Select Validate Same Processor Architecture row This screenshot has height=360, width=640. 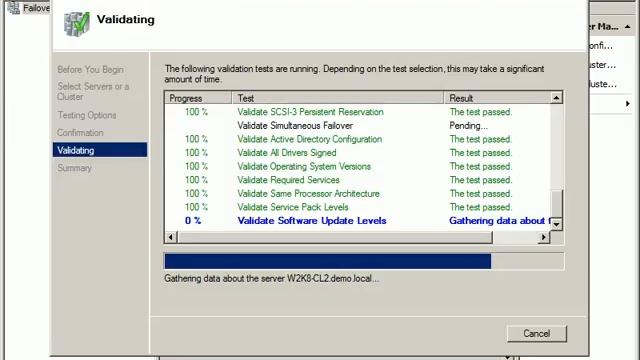coord(358,193)
